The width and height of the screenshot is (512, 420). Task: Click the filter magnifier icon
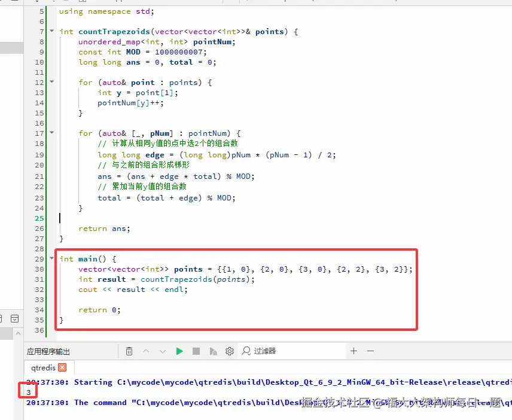pos(246,351)
